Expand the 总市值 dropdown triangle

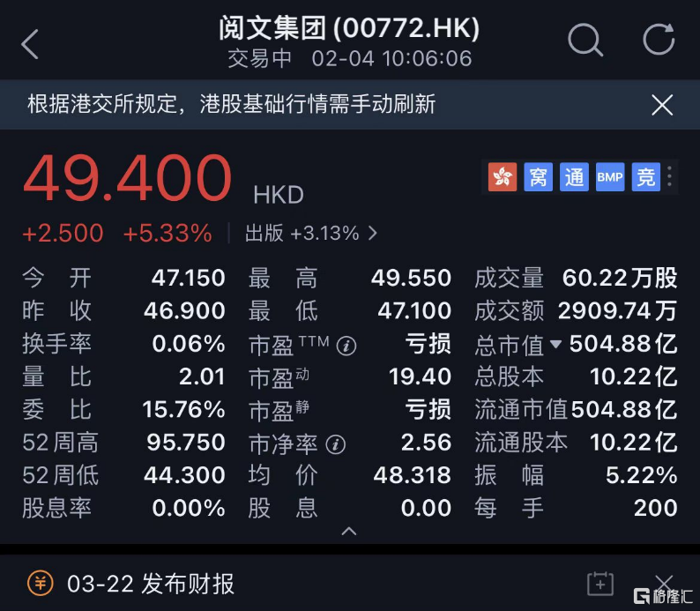555,345
